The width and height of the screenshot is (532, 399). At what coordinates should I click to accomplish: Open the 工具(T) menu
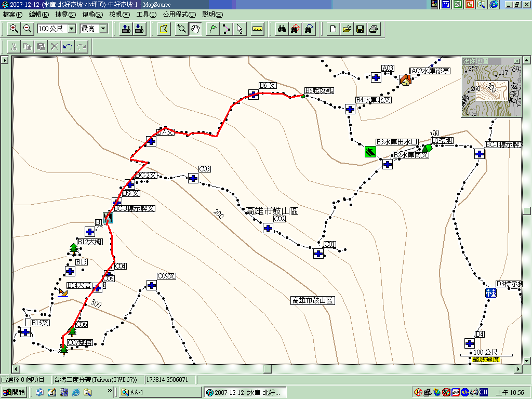coord(146,14)
